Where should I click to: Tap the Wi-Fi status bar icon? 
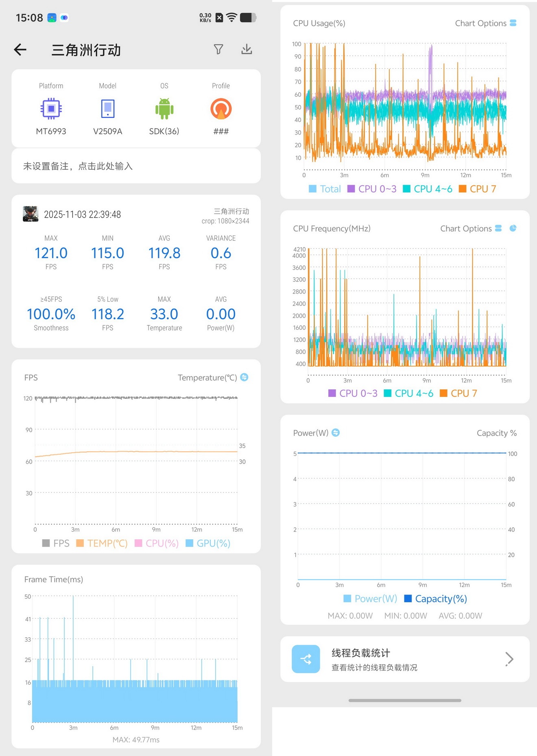pos(231,17)
